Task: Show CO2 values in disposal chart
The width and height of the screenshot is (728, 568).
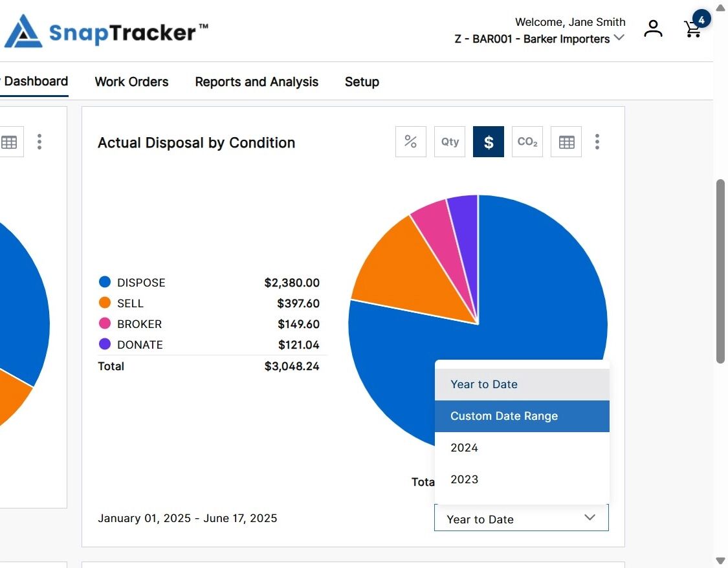Action: tap(527, 142)
